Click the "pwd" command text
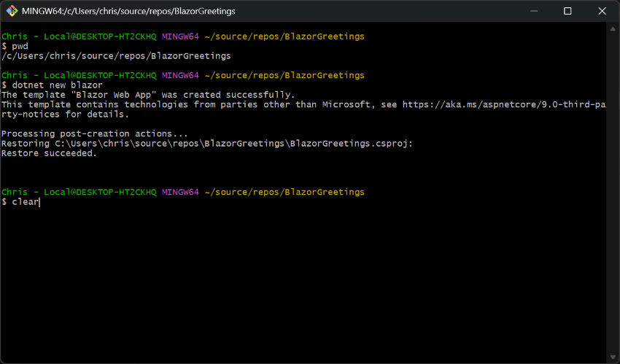Image resolution: width=620 pixels, height=364 pixels. click(x=20, y=46)
